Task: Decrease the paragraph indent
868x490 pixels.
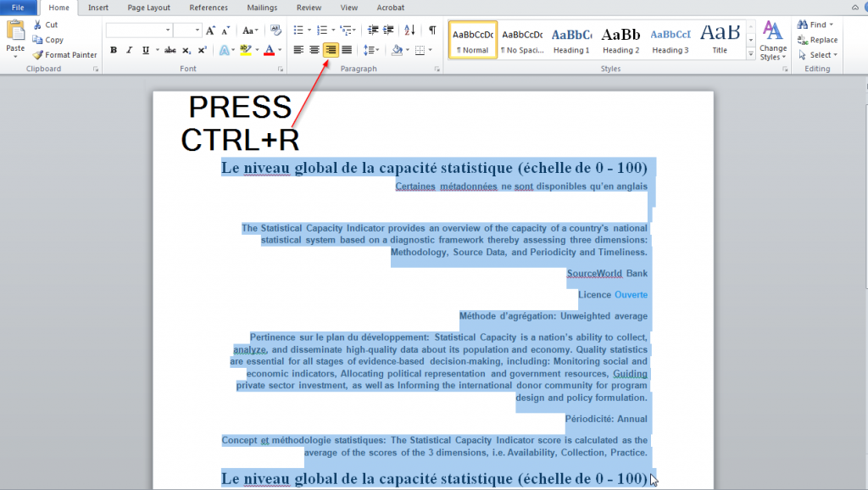Action: click(x=373, y=31)
